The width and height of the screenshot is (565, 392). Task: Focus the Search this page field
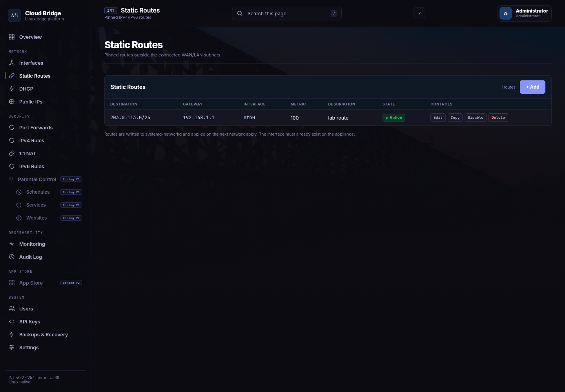click(x=287, y=13)
